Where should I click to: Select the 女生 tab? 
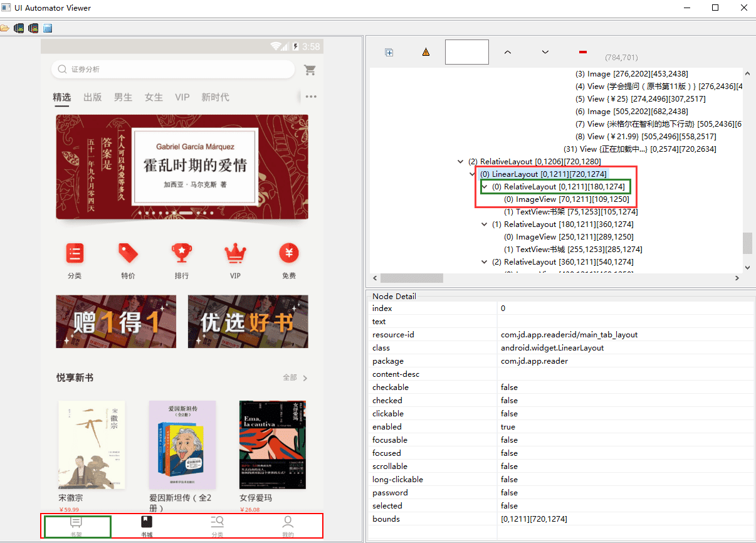[x=154, y=97]
